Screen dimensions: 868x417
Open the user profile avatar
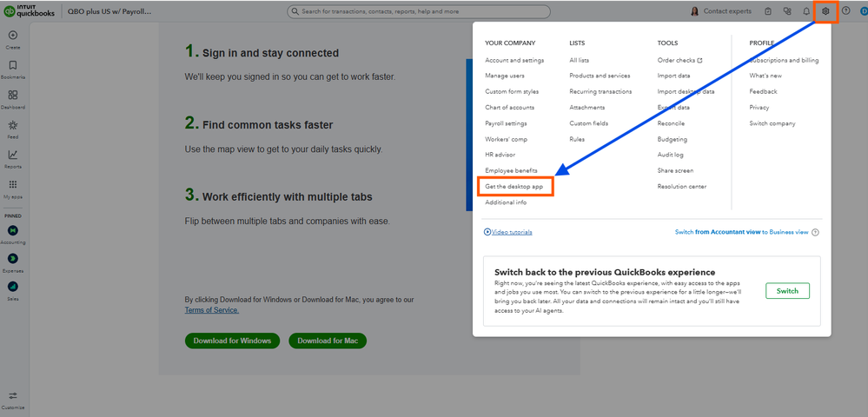click(x=864, y=11)
